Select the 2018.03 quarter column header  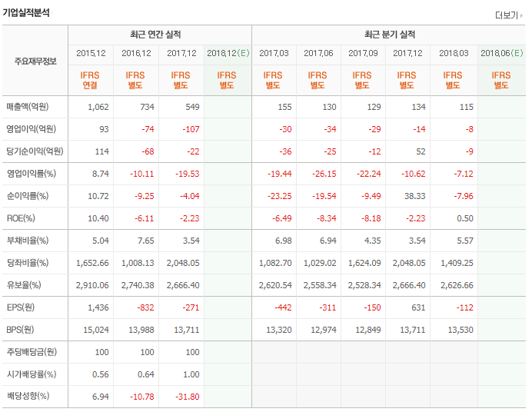click(454, 53)
